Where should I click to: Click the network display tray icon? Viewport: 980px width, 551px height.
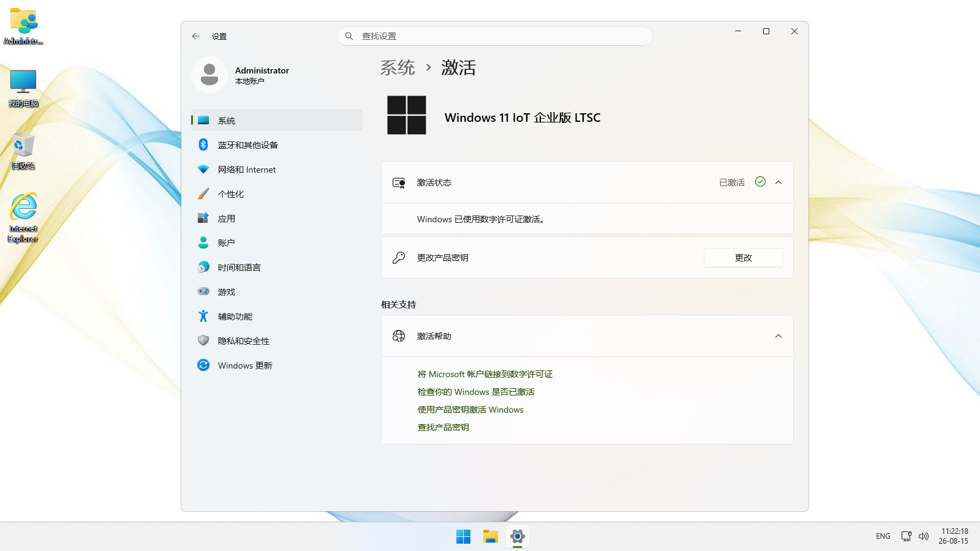pyautogui.click(x=907, y=536)
